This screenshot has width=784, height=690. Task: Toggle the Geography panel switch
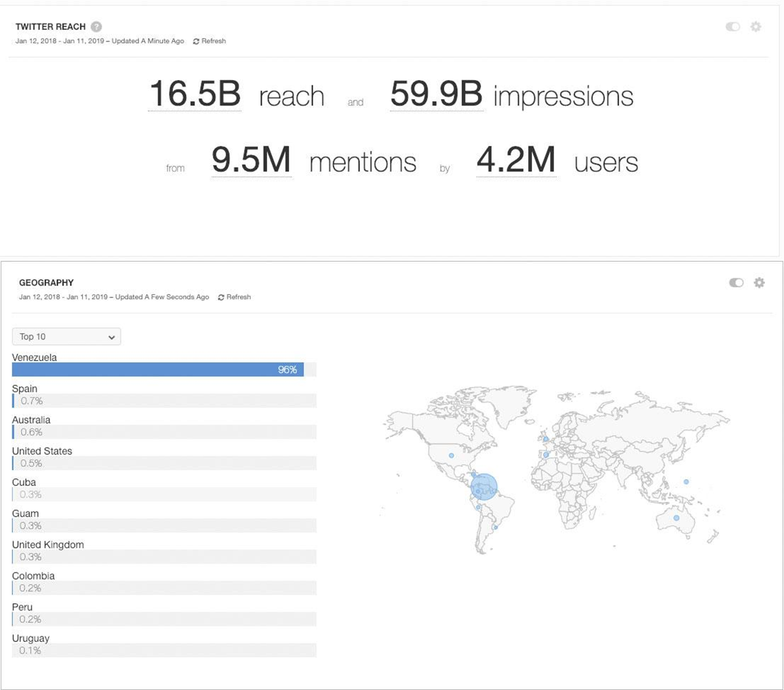click(737, 283)
